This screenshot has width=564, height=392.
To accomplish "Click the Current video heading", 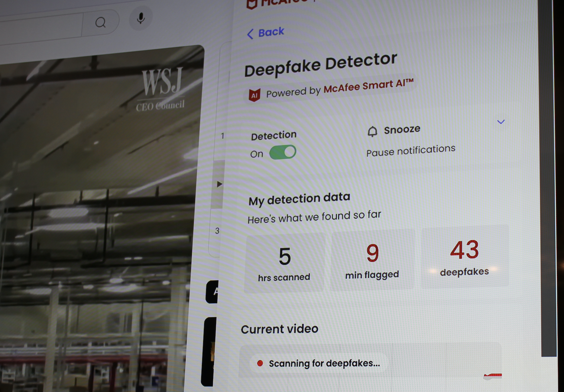I will [x=279, y=329].
